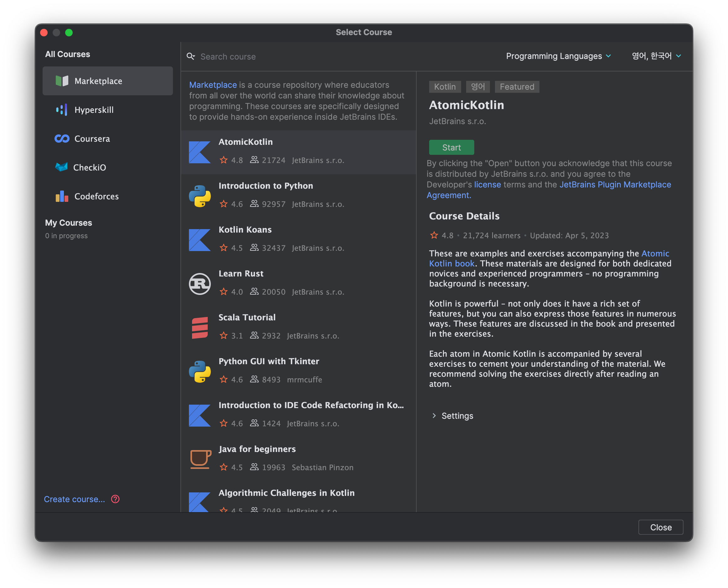Open the Programming Languages filter dropdown
The width and height of the screenshot is (728, 588).
pos(558,56)
